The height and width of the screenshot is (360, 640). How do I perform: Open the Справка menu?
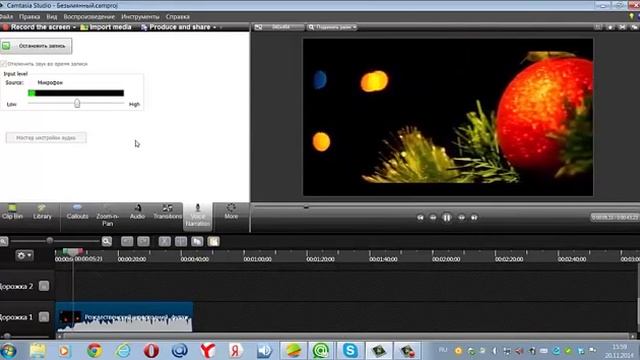[x=178, y=17]
